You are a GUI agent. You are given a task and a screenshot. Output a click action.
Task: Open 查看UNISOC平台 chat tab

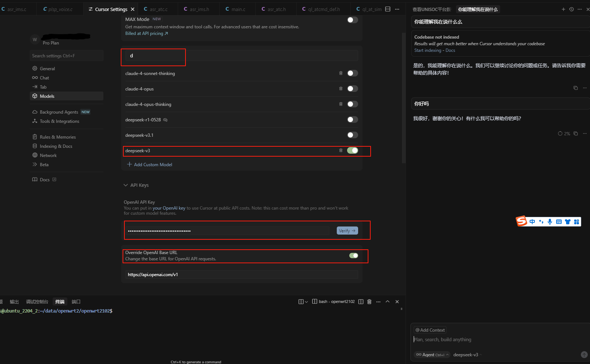click(431, 9)
